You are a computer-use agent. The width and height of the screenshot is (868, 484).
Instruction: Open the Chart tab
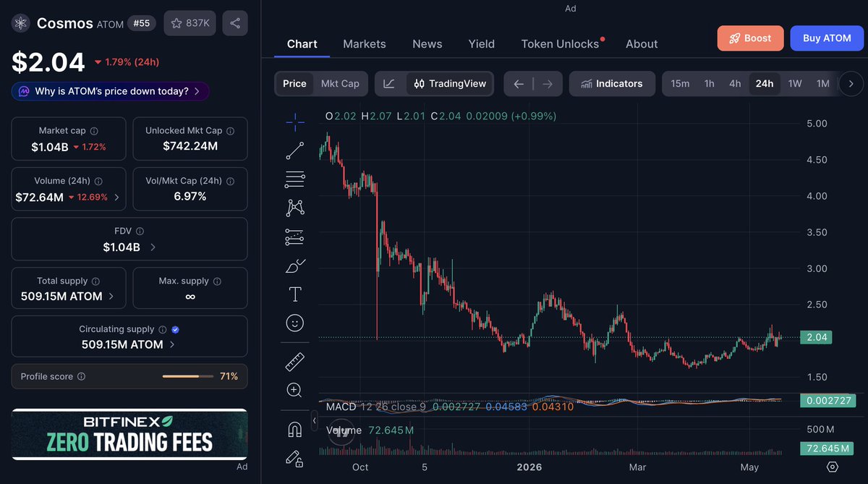pos(302,44)
